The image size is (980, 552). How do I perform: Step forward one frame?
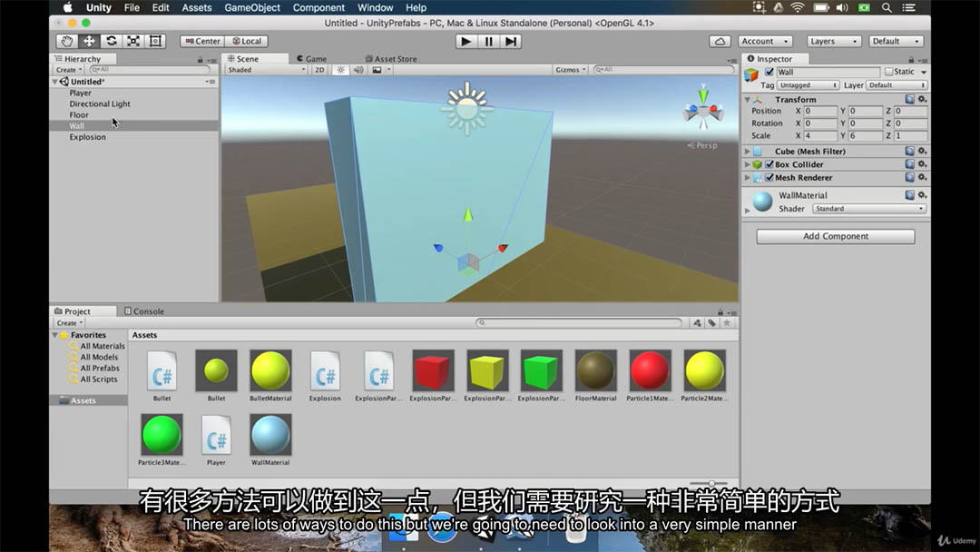point(511,41)
